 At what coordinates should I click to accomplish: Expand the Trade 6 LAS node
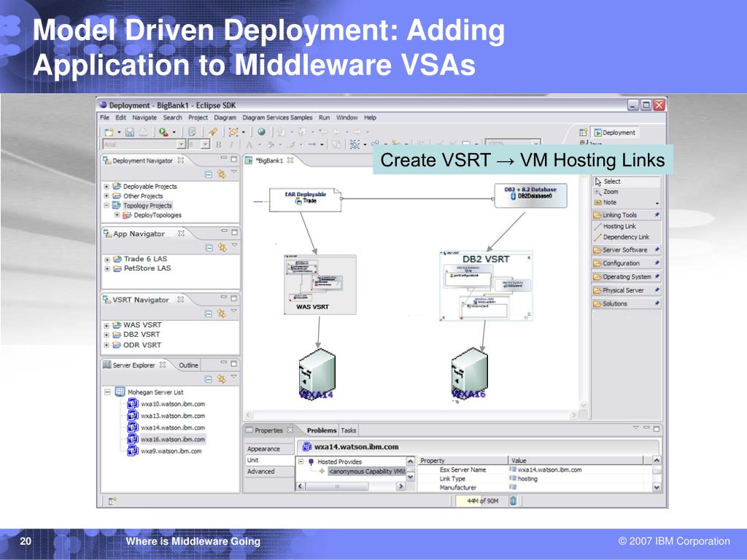coord(107,260)
